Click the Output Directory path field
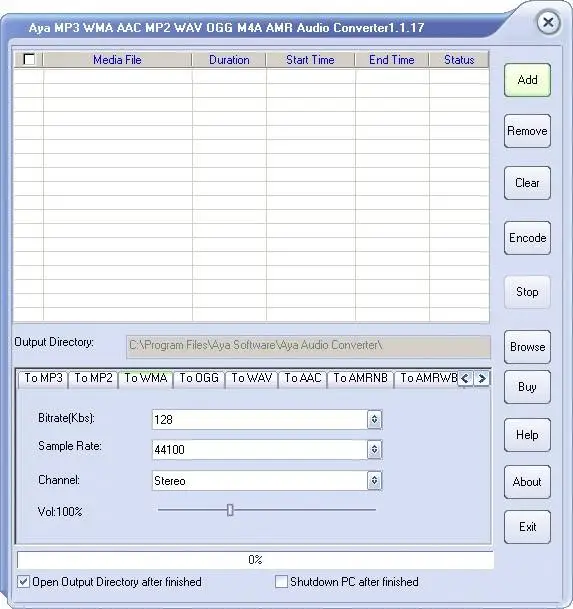The height and width of the screenshot is (609, 573). coord(308,346)
